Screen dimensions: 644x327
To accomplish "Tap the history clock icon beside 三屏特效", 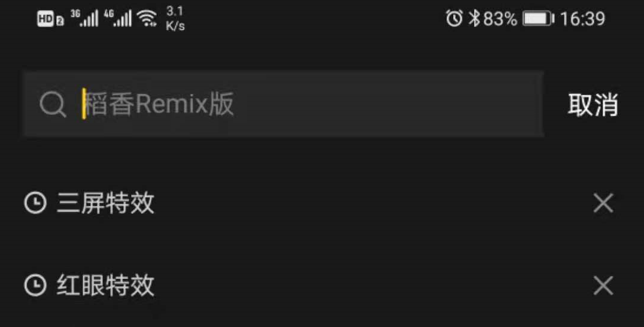I will (x=35, y=203).
